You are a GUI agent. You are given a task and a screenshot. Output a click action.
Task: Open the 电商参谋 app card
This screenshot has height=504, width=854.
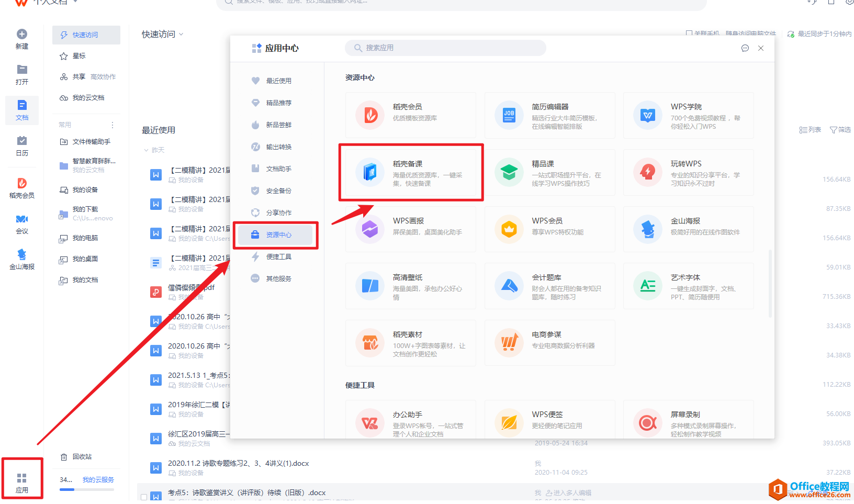coord(550,343)
